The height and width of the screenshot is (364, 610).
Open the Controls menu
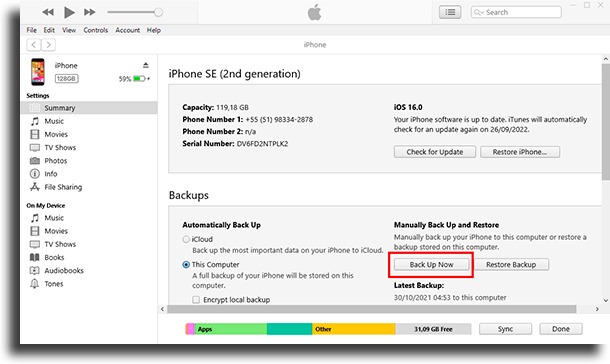click(x=96, y=30)
